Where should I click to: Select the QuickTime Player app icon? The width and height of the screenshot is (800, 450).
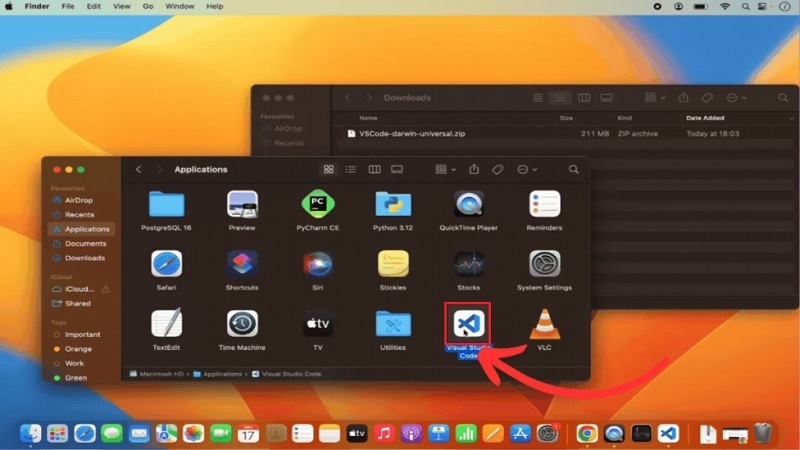pyautogui.click(x=468, y=204)
